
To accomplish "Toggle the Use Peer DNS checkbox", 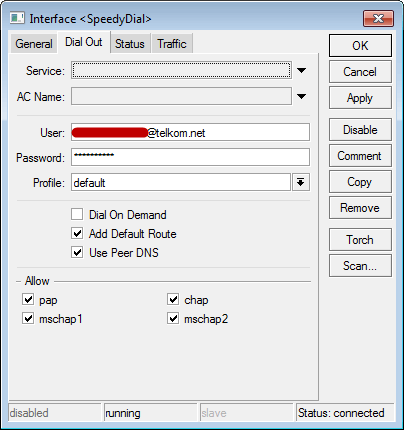I will point(77,252).
